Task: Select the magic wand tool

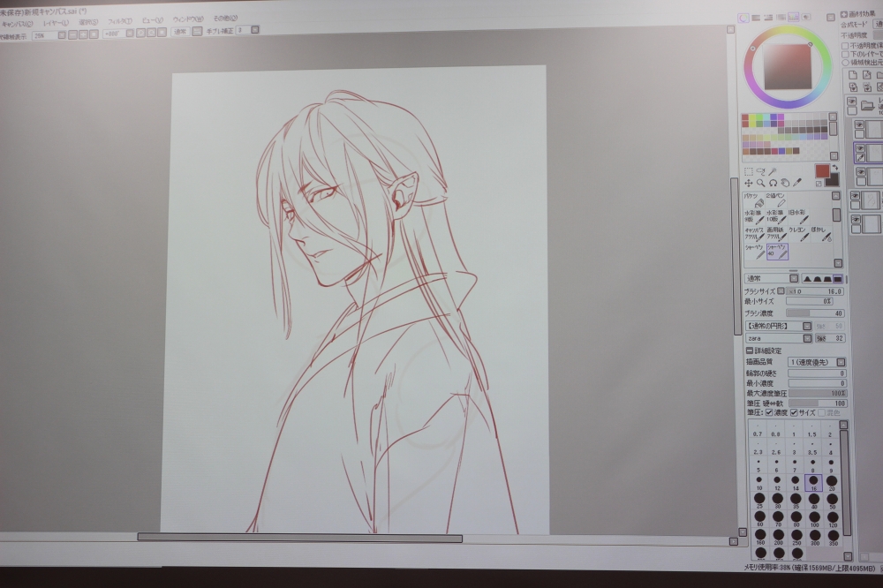Action: 774,172
